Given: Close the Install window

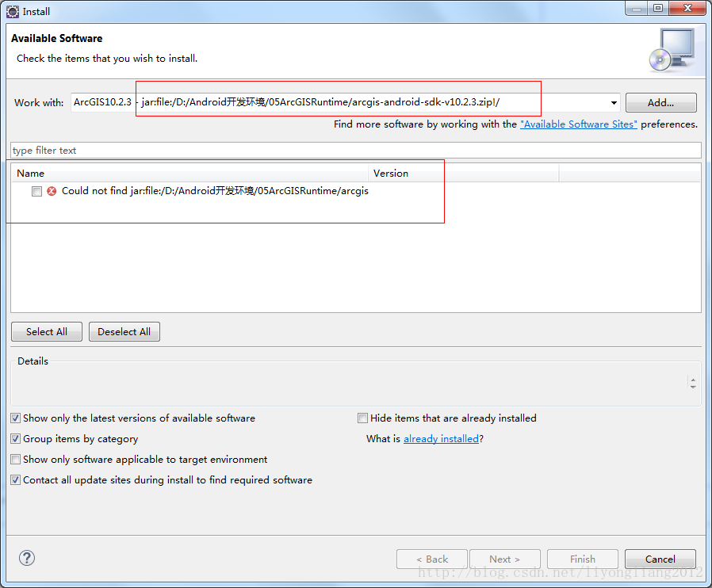Looking at the screenshot, I should (687, 8).
